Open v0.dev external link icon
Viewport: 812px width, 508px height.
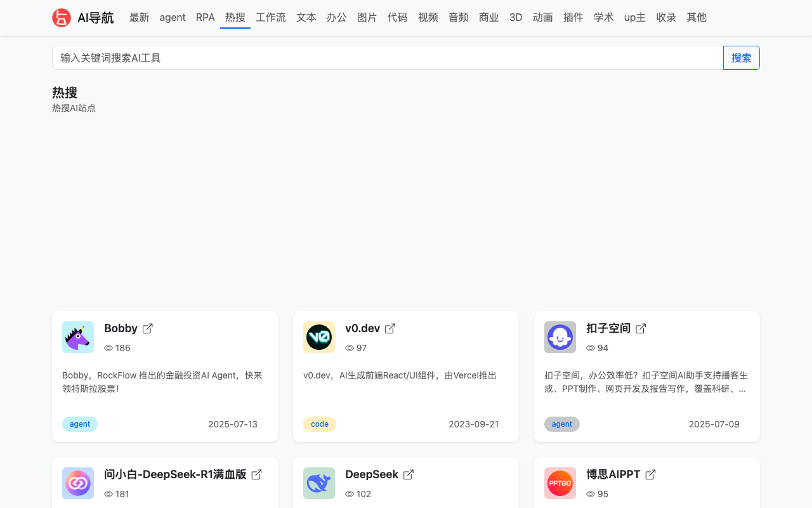(x=390, y=328)
